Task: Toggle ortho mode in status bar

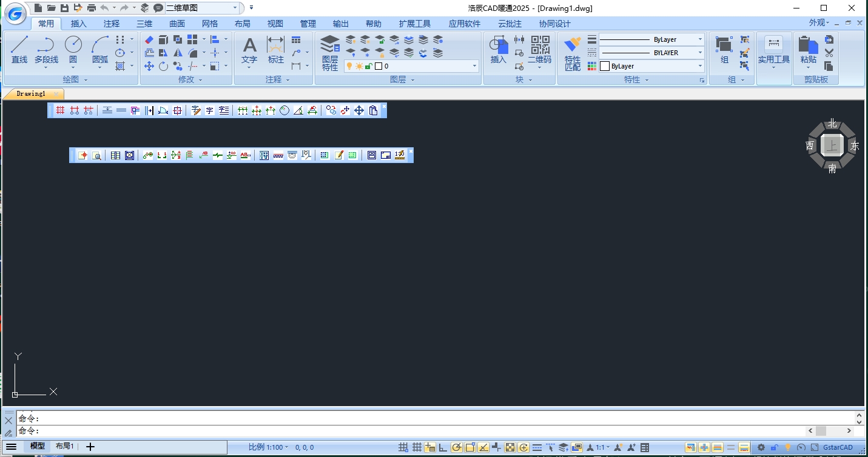Action: (x=443, y=447)
